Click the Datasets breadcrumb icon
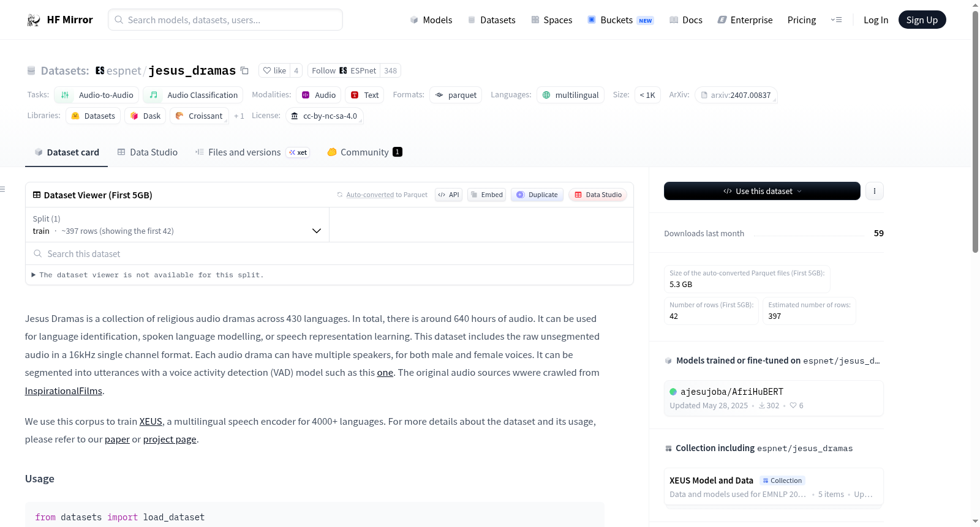Screen dimensions: 980x527 pyautogui.click(x=31, y=70)
